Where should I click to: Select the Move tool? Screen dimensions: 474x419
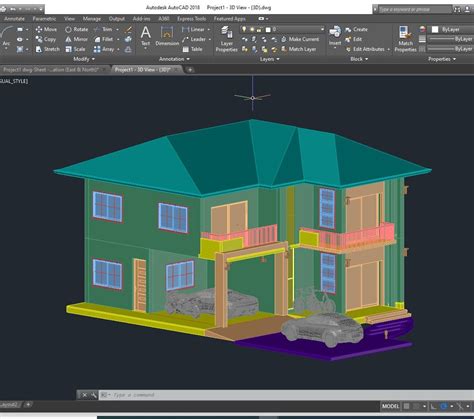point(46,29)
